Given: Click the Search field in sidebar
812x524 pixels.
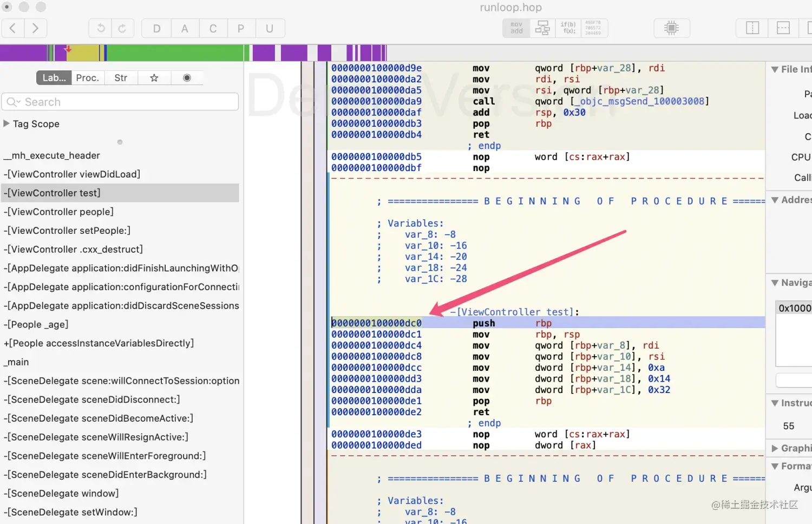Looking at the screenshot, I should click(x=120, y=102).
